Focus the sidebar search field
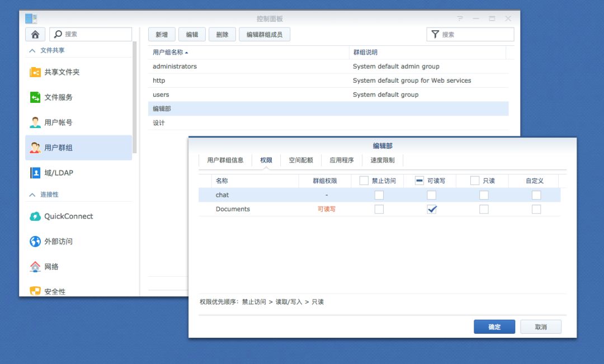This screenshot has width=604, height=364. 91,34
